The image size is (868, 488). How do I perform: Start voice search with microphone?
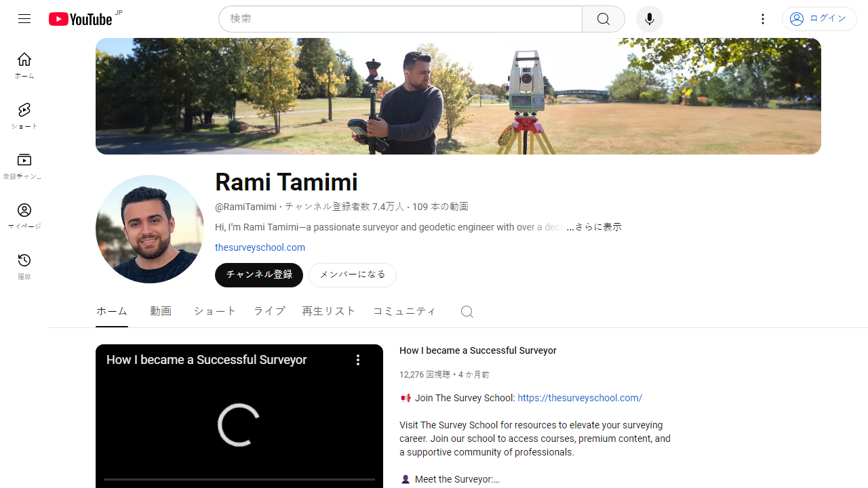[x=650, y=19]
